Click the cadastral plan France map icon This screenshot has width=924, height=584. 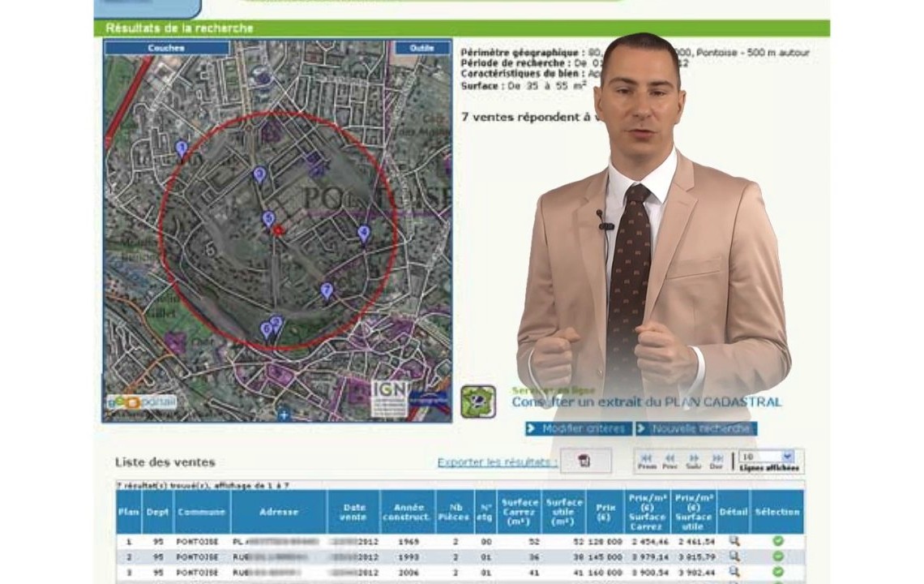[x=478, y=401]
